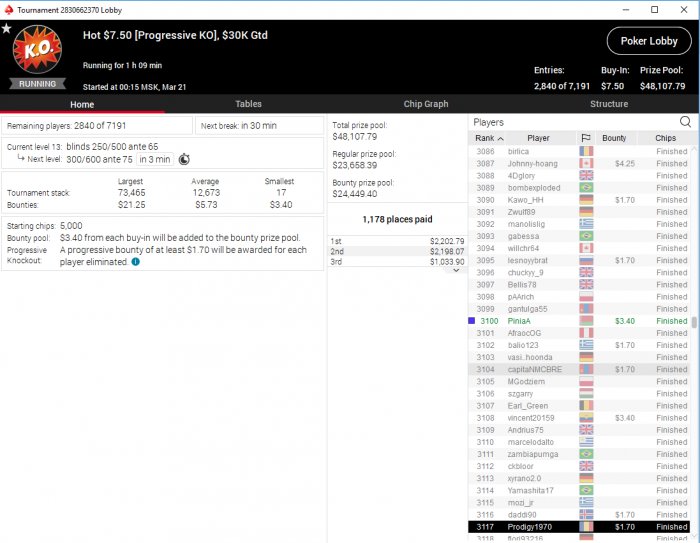Open the Poker Lobby button
This screenshot has width=700, height=543.
649,41
